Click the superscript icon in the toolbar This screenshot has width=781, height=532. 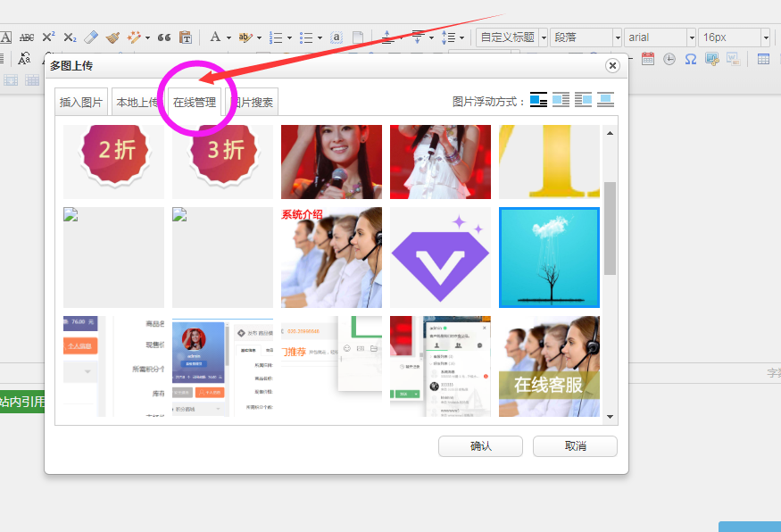[x=48, y=37]
